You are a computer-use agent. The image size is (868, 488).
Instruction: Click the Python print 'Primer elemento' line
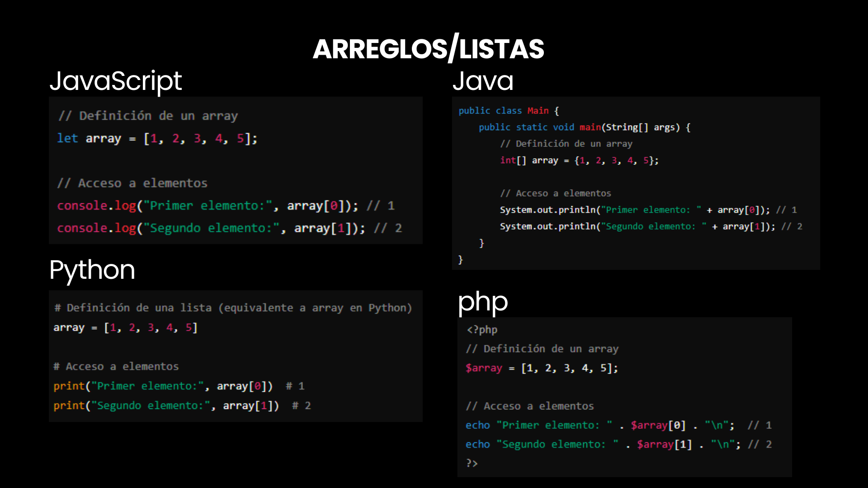tap(179, 386)
